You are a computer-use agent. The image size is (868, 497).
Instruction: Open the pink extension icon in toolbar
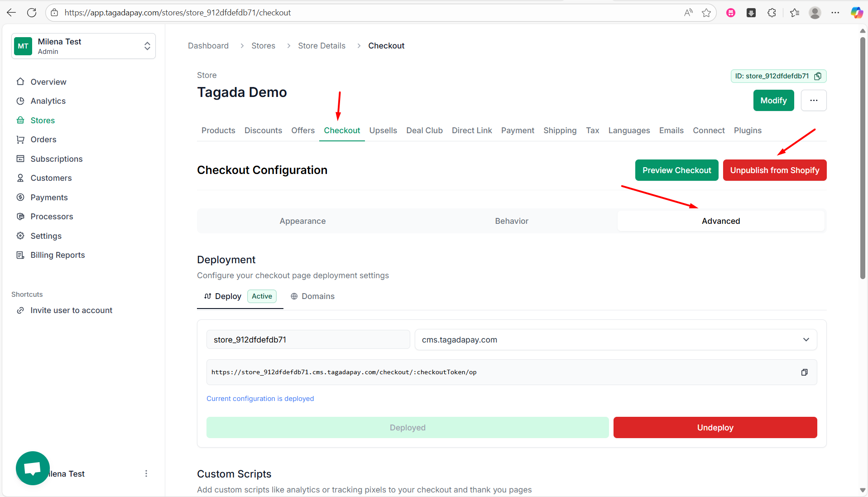coord(731,13)
